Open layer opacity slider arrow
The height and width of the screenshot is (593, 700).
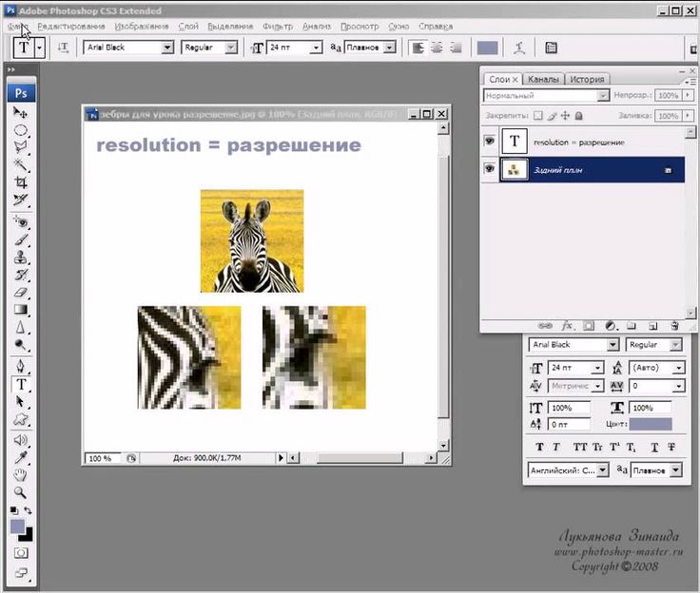coord(688,95)
